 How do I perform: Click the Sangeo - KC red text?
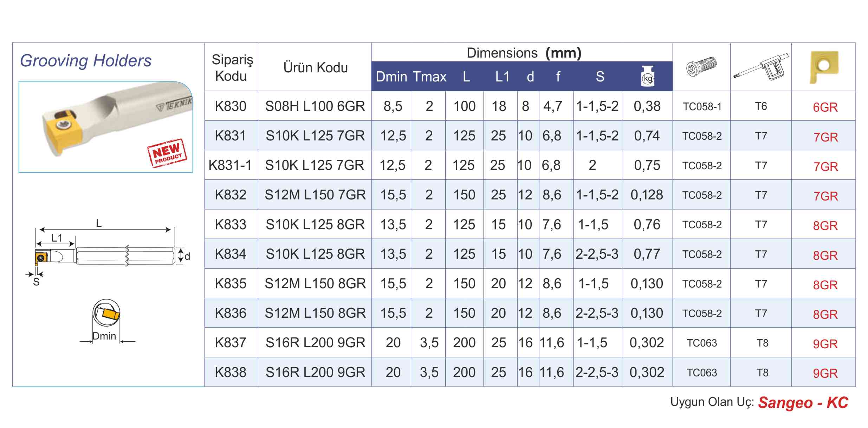point(803,403)
